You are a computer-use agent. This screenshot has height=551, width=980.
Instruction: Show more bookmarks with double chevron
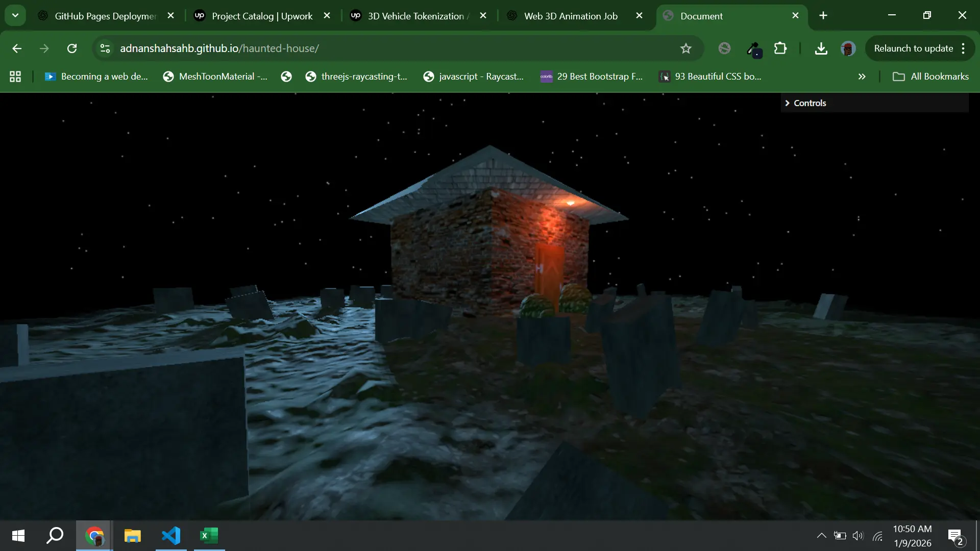click(862, 77)
